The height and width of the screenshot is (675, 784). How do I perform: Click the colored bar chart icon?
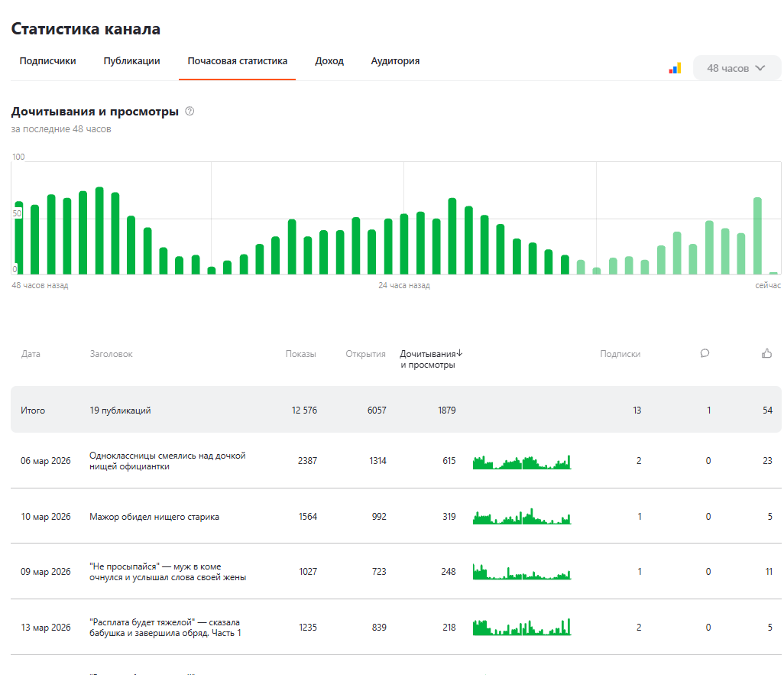coord(675,68)
